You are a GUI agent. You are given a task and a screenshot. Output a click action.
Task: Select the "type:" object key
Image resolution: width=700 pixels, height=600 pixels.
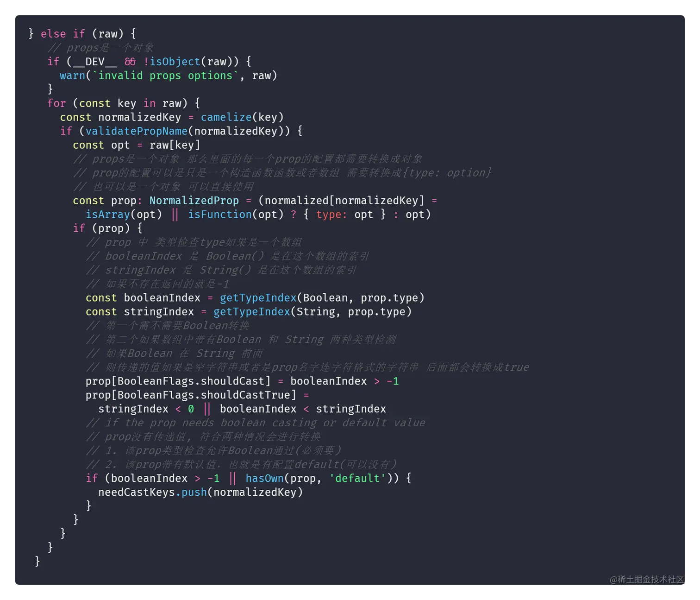point(331,215)
